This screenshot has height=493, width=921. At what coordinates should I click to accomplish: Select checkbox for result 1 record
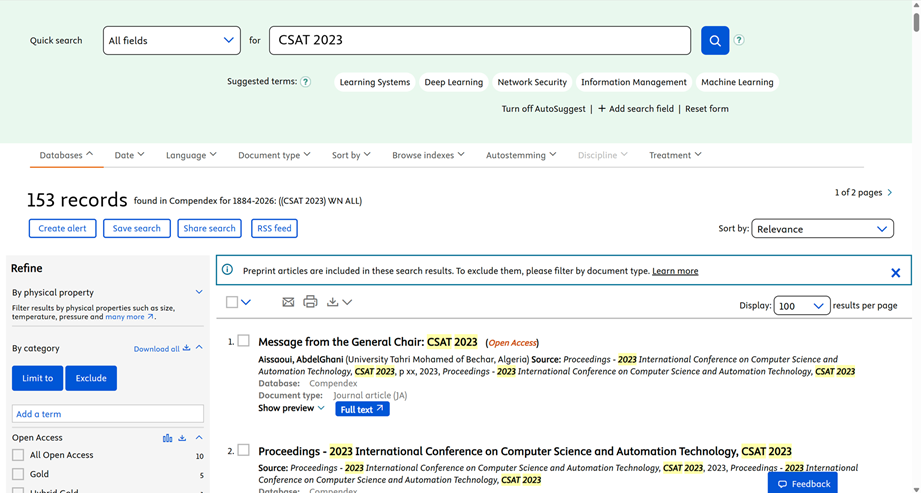coord(243,341)
